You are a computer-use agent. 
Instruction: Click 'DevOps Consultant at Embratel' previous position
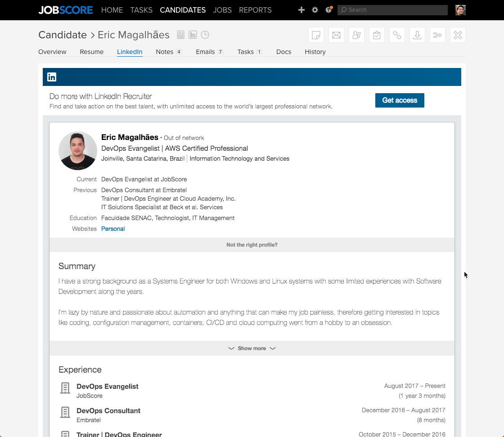[144, 190]
